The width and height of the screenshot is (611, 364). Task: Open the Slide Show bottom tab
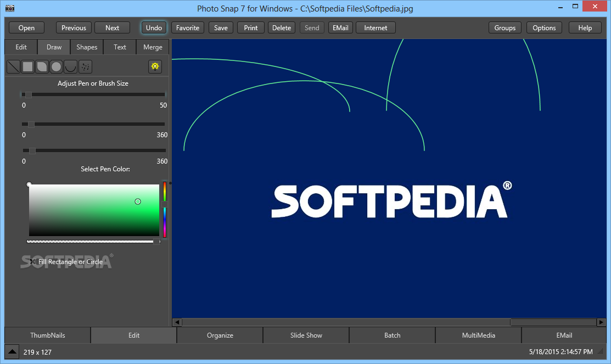306,335
